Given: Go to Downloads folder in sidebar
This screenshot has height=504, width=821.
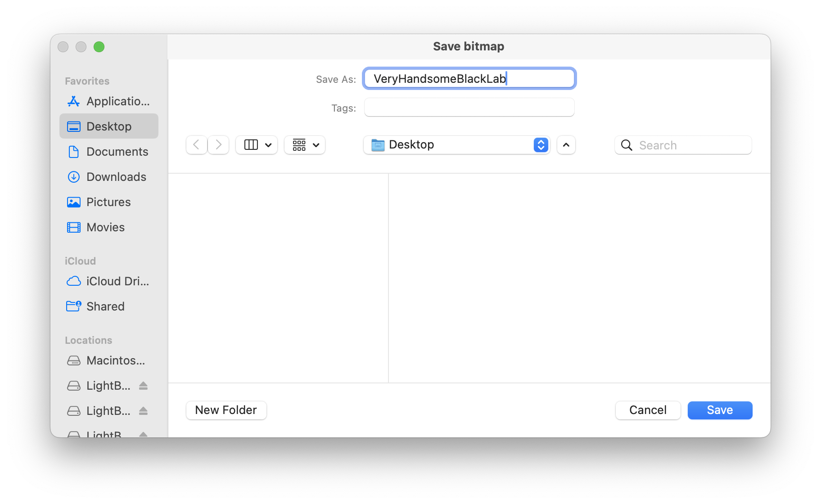Looking at the screenshot, I should point(108,177).
